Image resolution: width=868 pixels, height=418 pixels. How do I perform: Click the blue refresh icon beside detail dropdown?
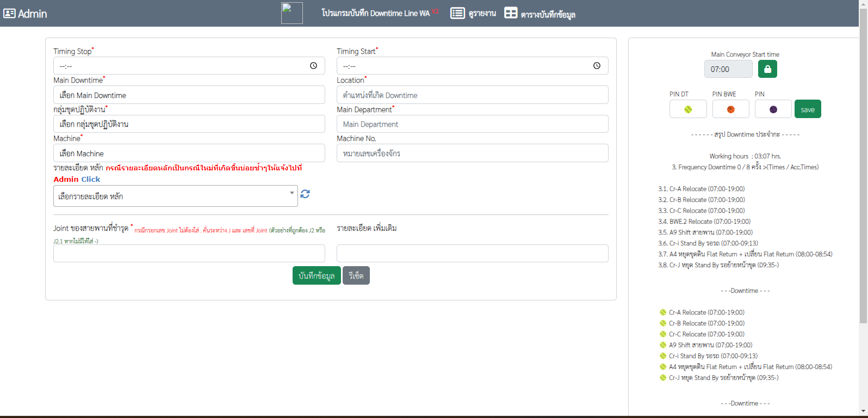tap(305, 194)
